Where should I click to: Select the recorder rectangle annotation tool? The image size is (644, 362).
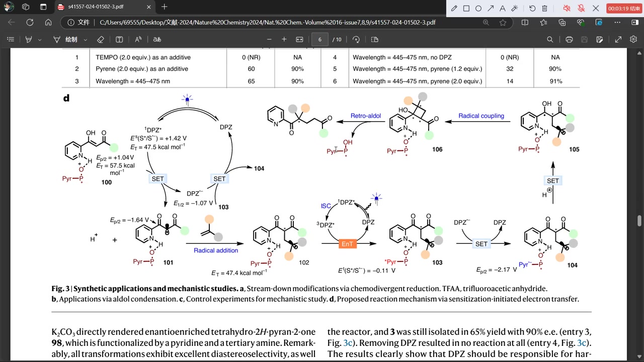click(x=466, y=9)
